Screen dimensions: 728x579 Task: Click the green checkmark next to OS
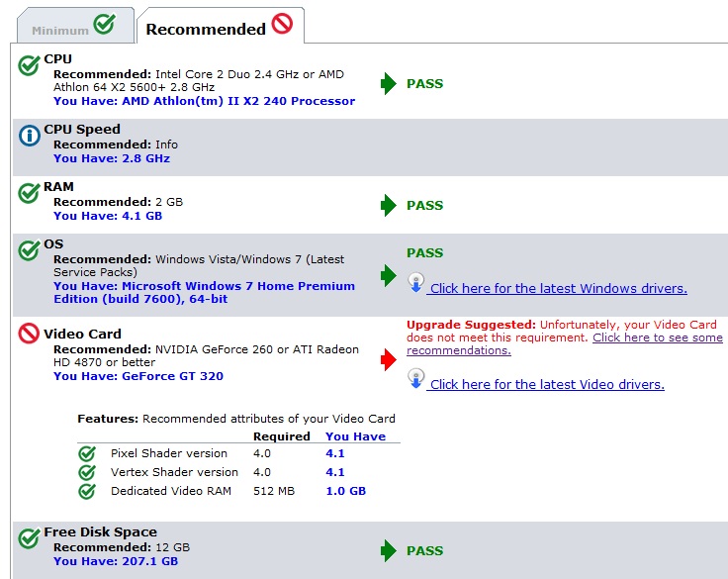pyautogui.click(x=29, y=250)
